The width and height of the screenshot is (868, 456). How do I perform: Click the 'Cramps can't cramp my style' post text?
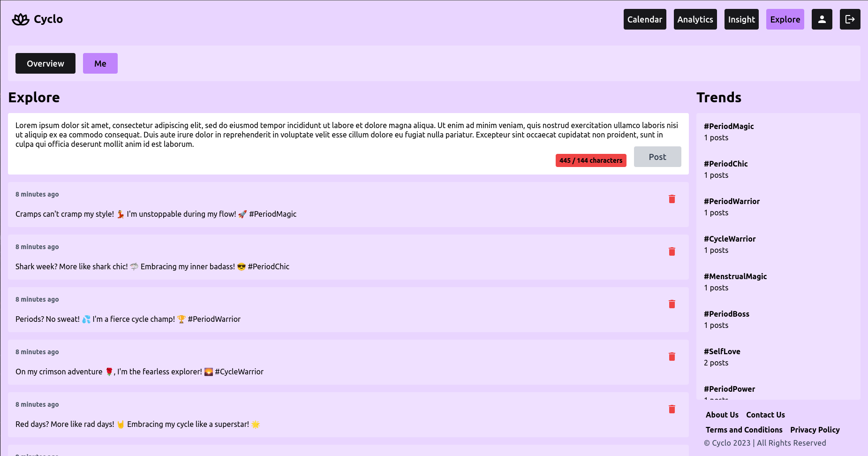(x=156, y=214)
